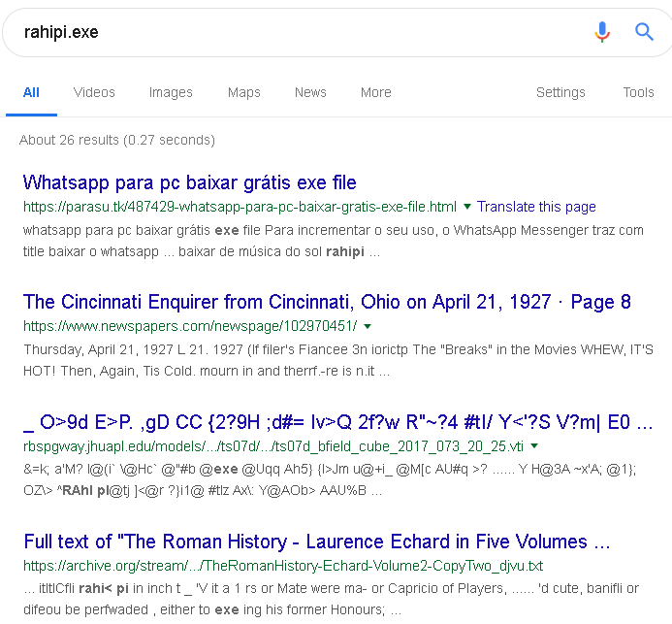The height and width of the screenshot is (624, 672).
Task: Expand the dropdown arrow beside the parasu.tk URL
Action: coord(467,207)
